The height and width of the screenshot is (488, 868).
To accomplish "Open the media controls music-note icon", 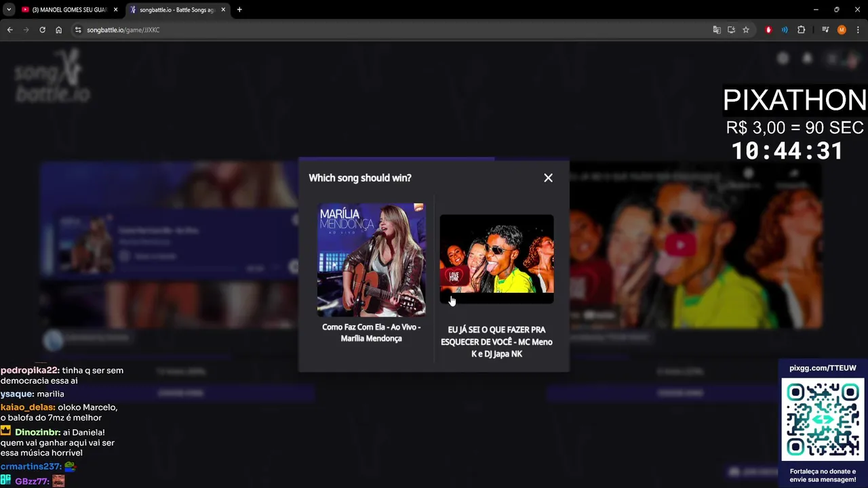I will [x=825, y=30].
